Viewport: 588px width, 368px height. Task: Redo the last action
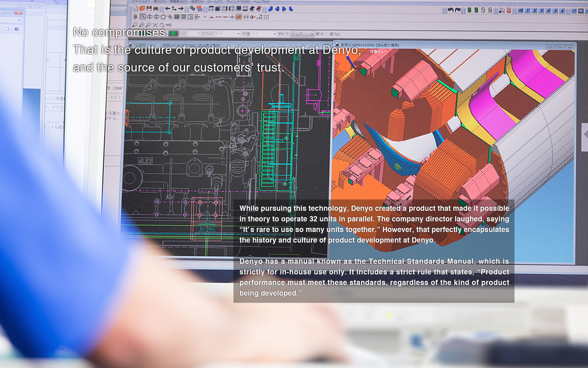458,10
